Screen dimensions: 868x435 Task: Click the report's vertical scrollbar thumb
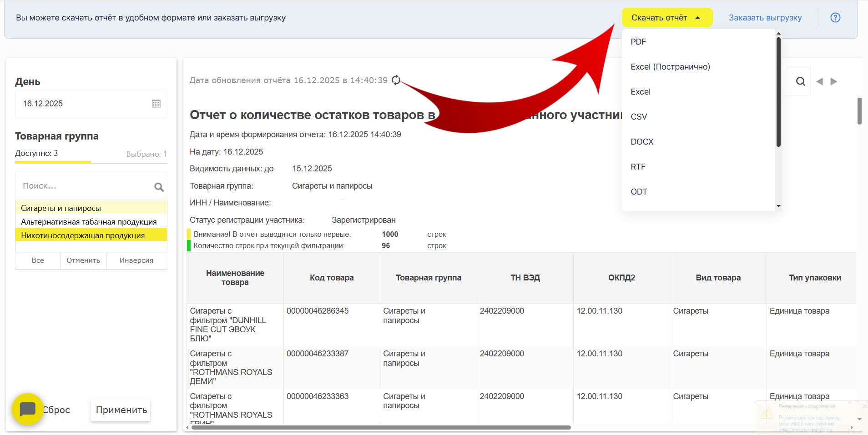[x=859, y=111]
